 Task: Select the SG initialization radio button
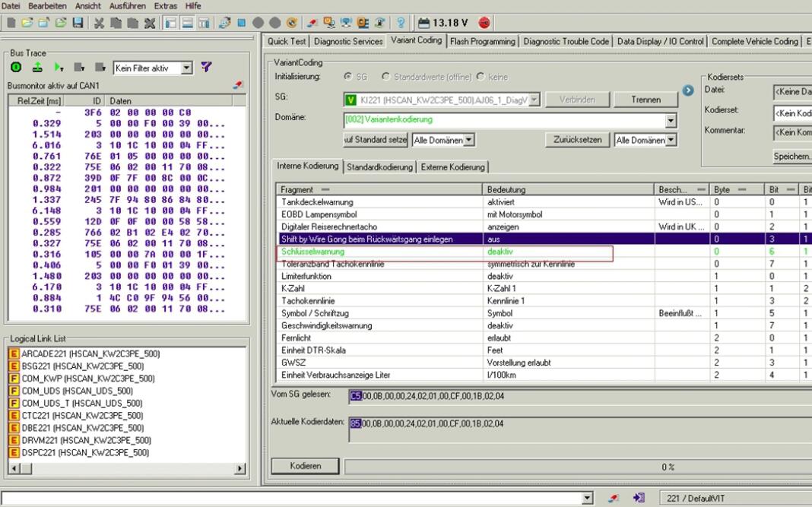(x=348, y=76)
